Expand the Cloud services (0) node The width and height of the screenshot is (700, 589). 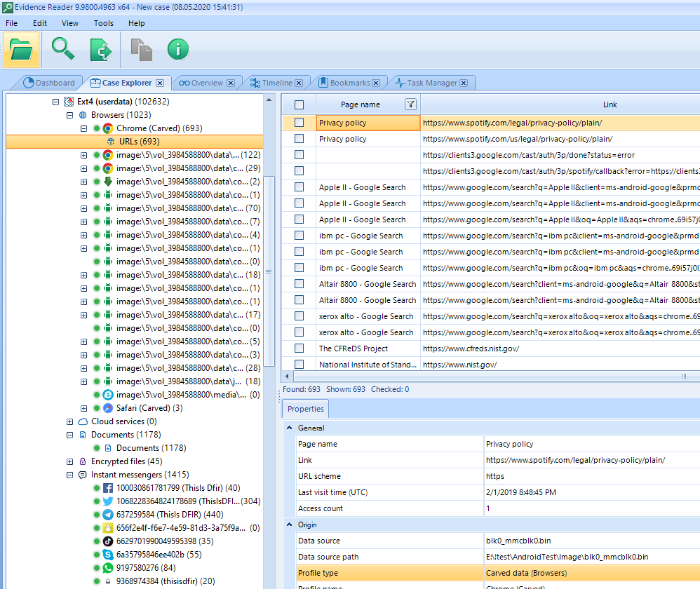69,421
